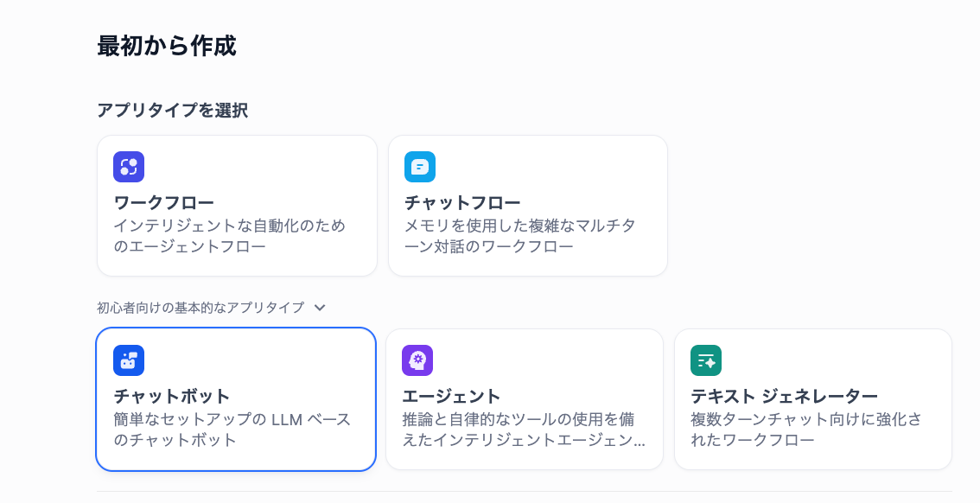Select the チャットボット card title
This screenshot has height=503, width=980.
172,397
